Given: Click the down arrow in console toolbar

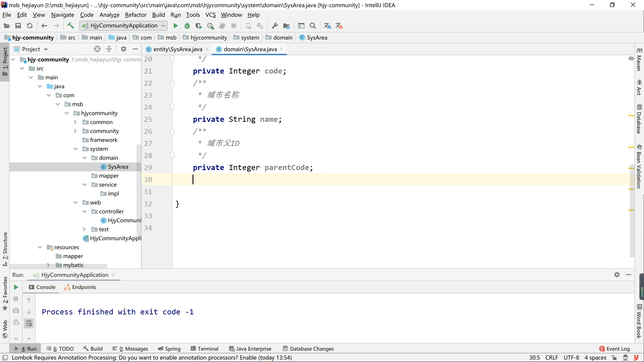Looking at the screenshot, I should click(x=29, y=311).
